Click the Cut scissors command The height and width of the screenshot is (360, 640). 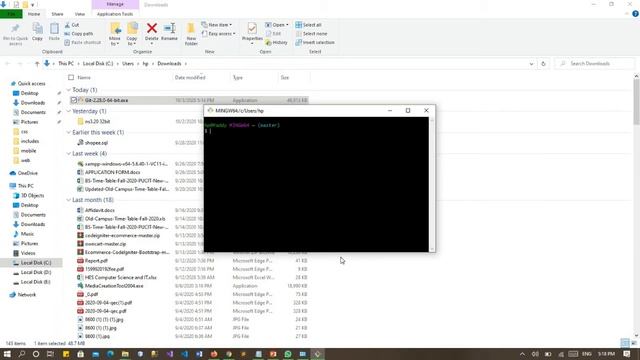coord(72,25)
